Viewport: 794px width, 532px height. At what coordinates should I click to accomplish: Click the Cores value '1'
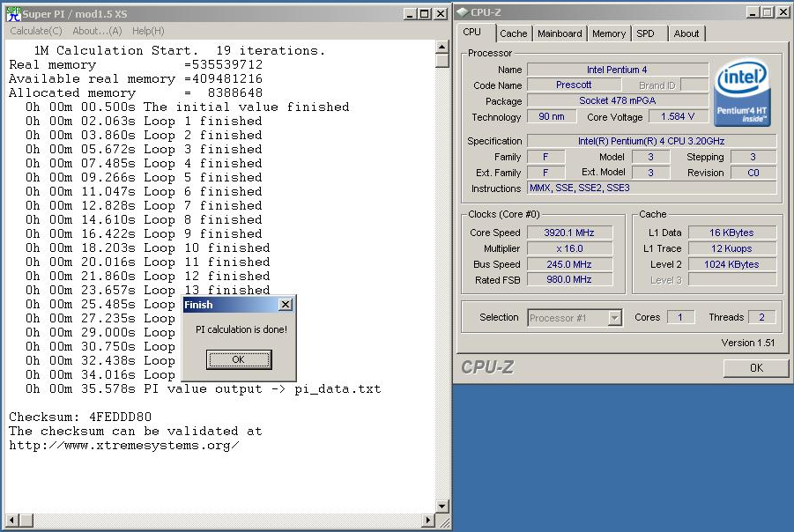click(x=680, y=317)
